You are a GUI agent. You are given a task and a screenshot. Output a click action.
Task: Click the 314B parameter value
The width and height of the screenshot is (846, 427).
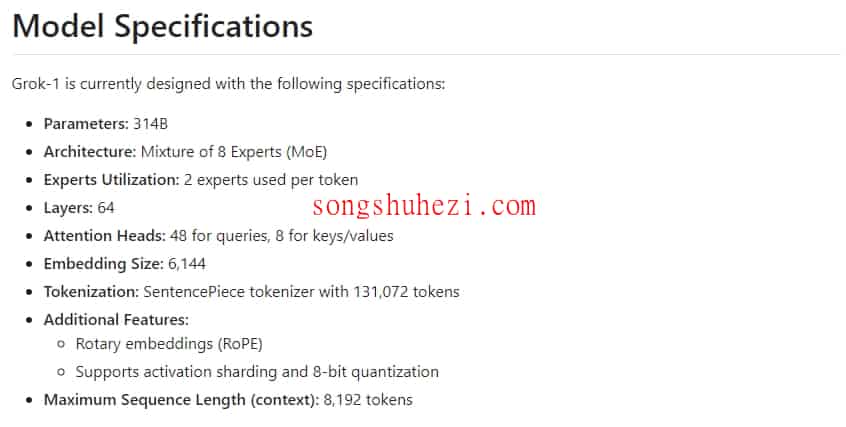(x=151, y=124)
